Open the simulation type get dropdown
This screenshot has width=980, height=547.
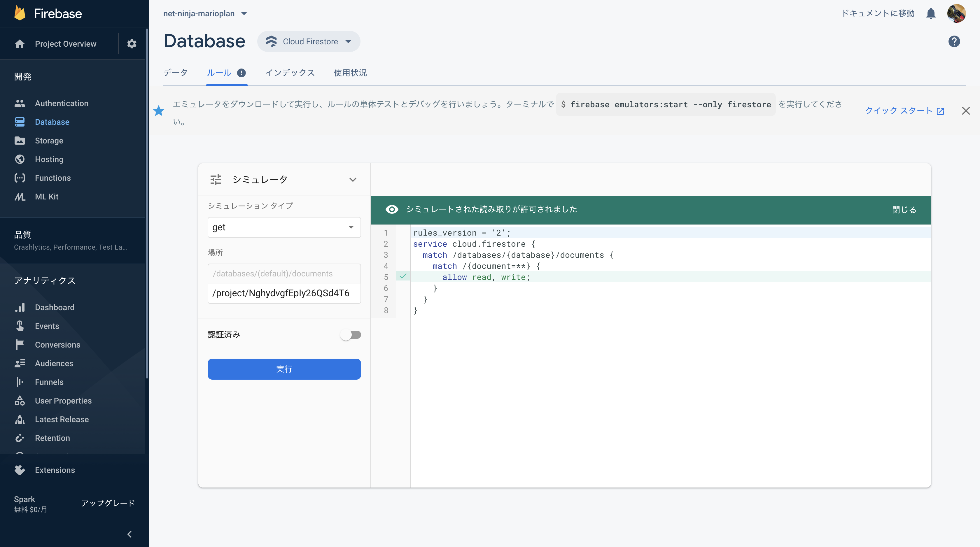tap(284, 227)
